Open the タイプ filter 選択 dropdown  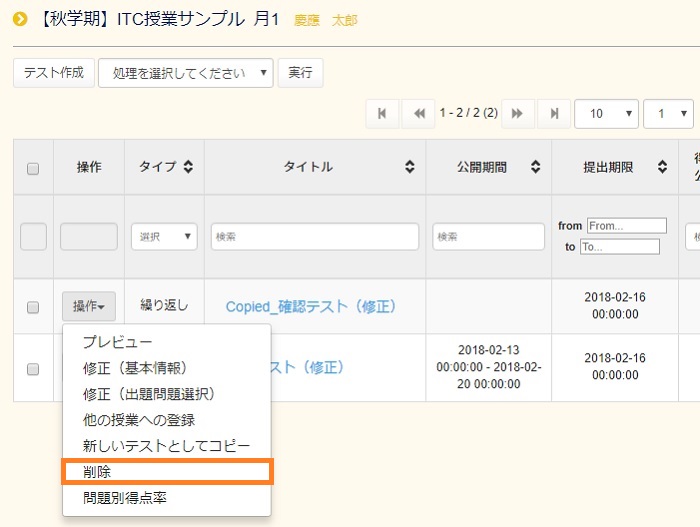tap(164, 237)
